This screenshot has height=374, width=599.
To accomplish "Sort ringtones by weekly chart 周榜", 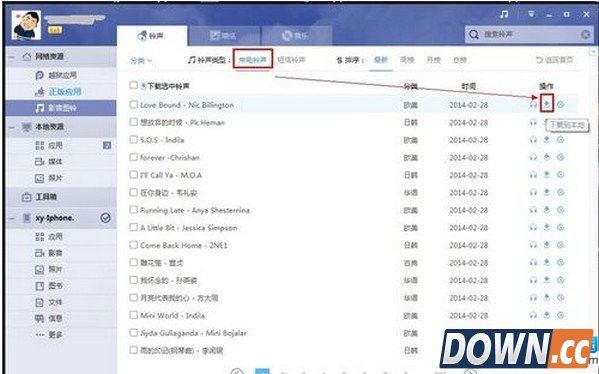I will tap(407, 60).
